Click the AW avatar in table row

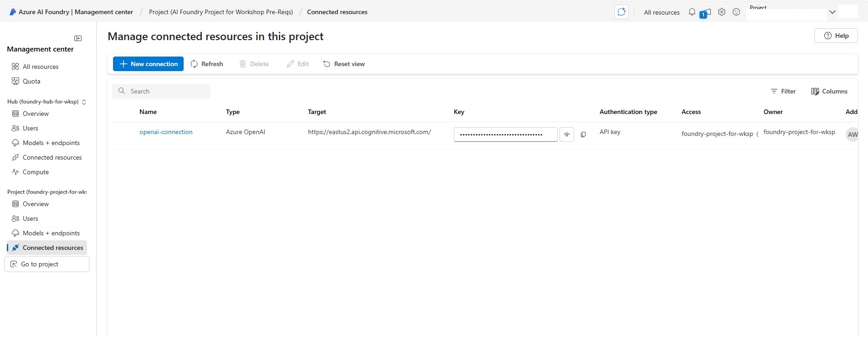[852, 135]
